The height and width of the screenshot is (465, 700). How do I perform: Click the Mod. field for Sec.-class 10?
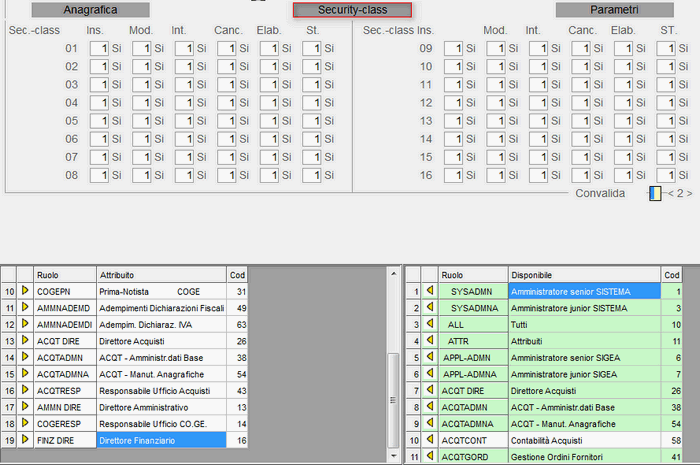(496, 66)
